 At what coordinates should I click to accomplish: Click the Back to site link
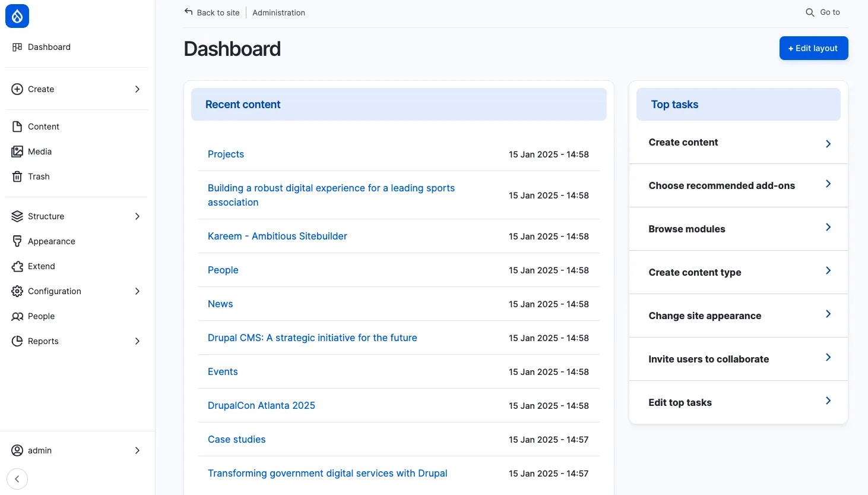click(x=218, y=12)
